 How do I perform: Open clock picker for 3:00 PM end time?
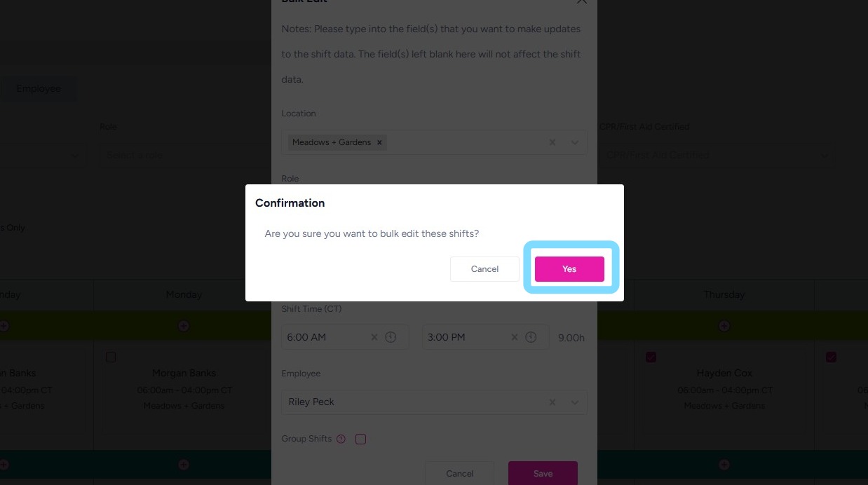(x=531, y=337)
